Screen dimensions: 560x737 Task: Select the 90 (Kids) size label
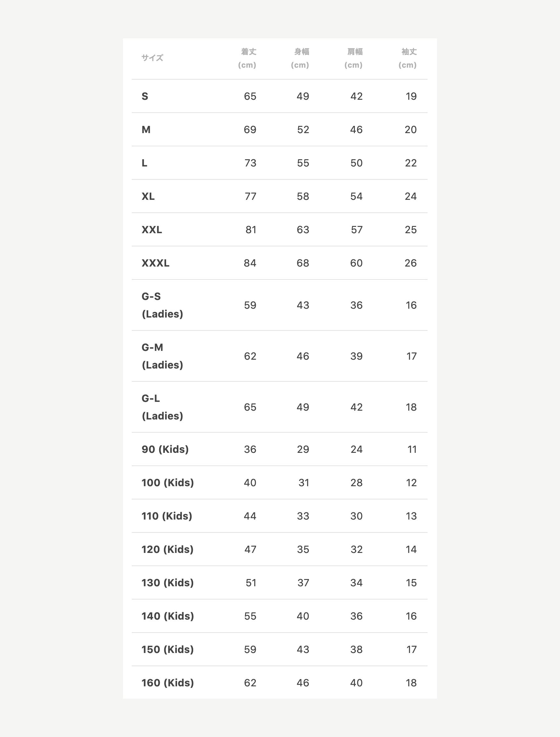pyautogui.click(x=165, y=449)
